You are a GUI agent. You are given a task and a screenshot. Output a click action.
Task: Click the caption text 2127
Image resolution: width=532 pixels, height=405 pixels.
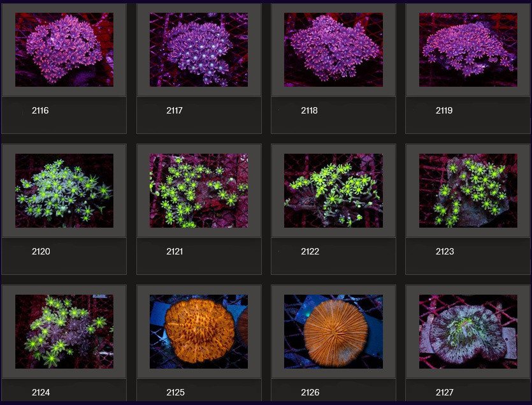click(x=445, y=392)
